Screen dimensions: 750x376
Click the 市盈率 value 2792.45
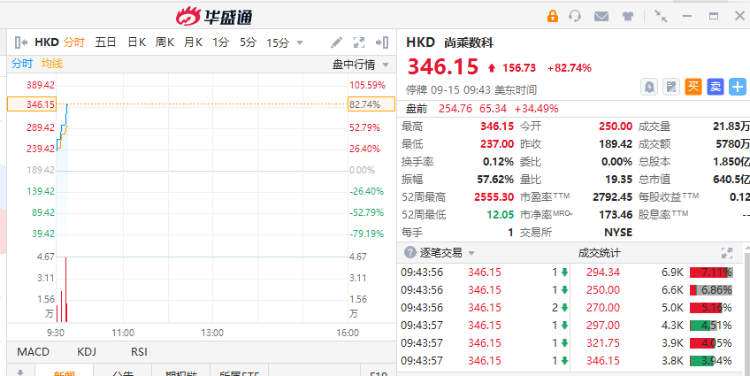point(612,197)
